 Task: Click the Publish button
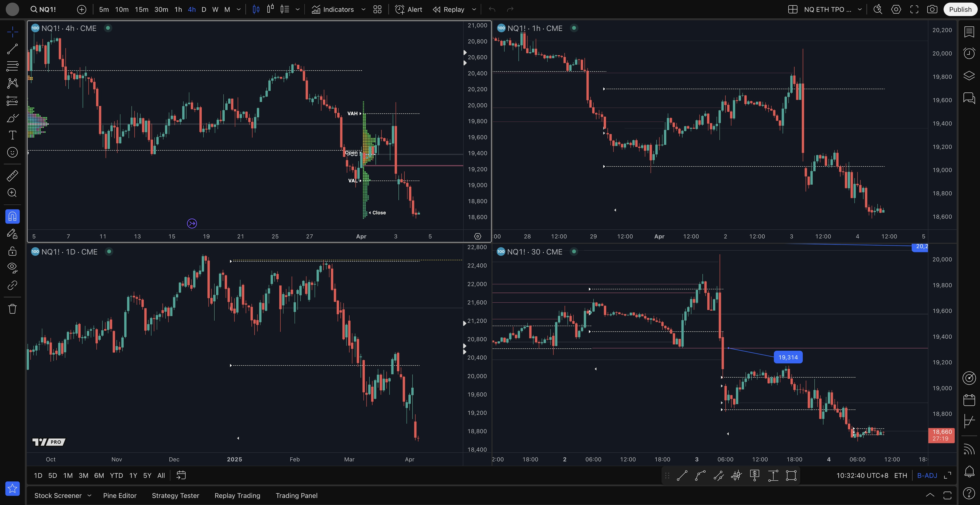tap(960, 9)
